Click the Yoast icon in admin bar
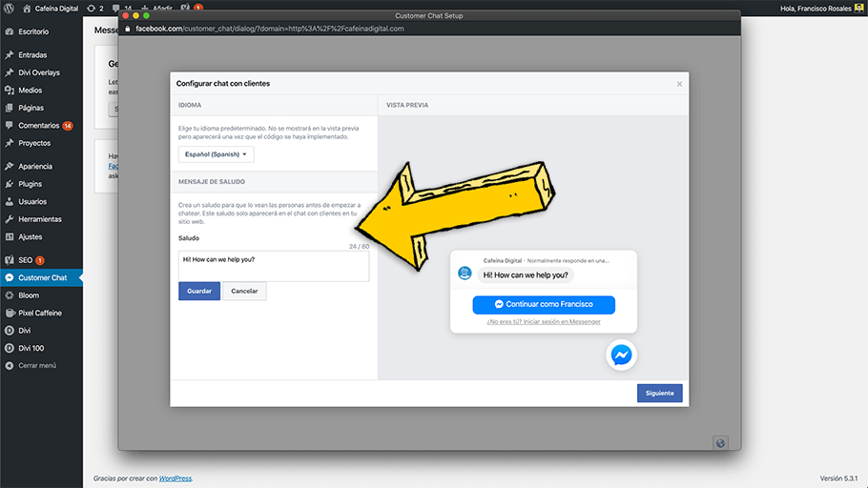 pyautogui.click(x=185, y=8)
